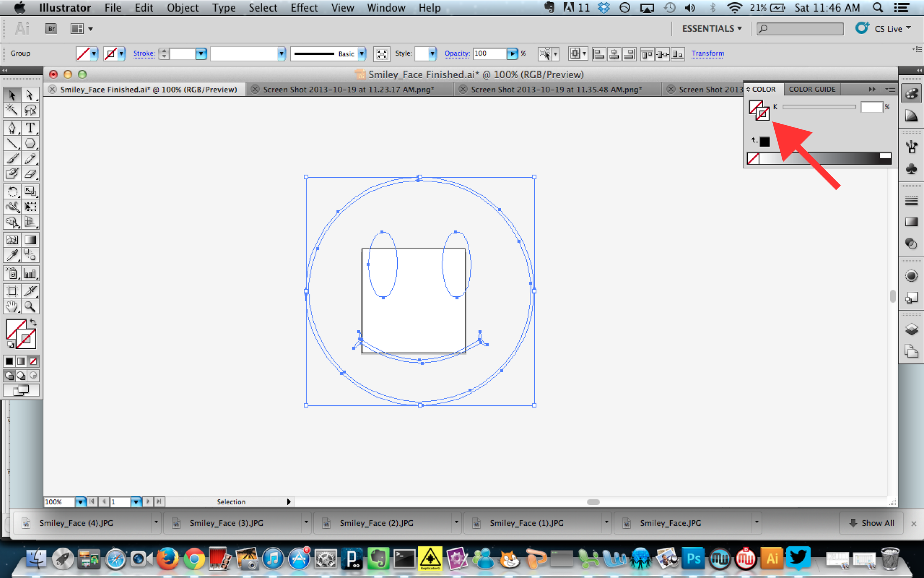Toggle swap fill and stroke colors
Screen dimensions: 924x578
click(33, 322)
